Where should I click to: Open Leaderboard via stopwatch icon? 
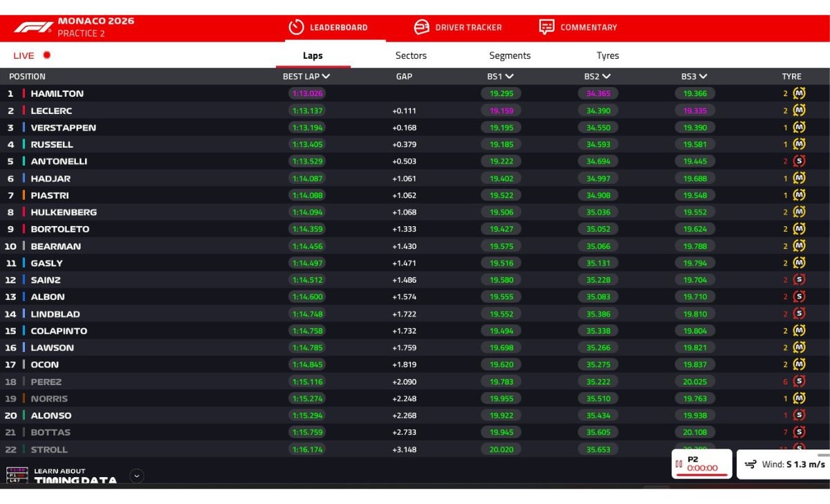pyautogui.click(x=297, y=27)
